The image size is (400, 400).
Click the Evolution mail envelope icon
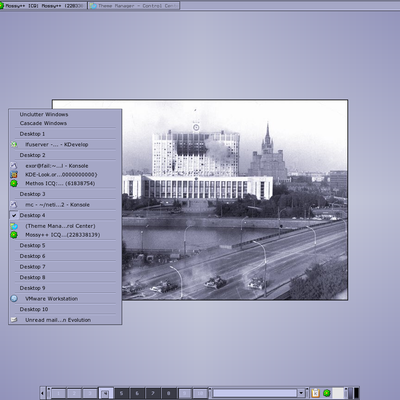pos(14,320)
